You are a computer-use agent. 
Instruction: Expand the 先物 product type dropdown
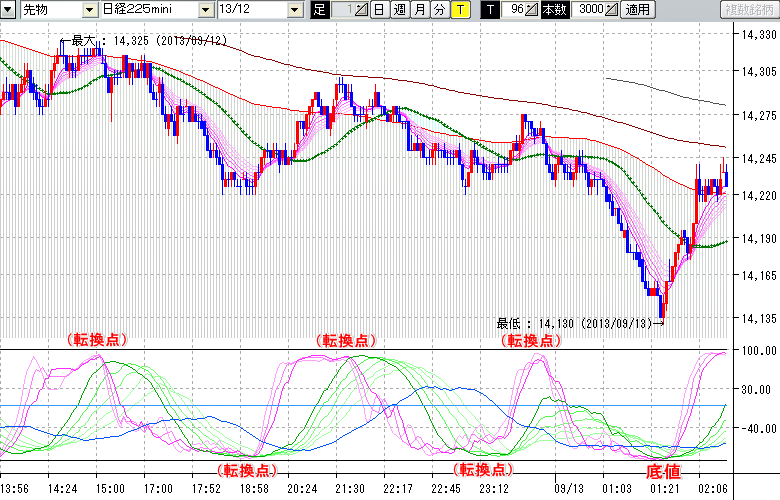coord(90,10)
